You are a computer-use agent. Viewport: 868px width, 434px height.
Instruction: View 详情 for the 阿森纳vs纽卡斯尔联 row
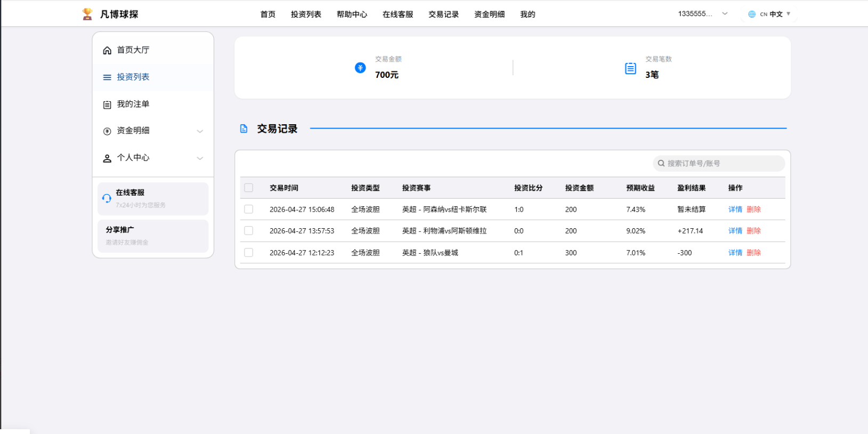tap(735, 210)
